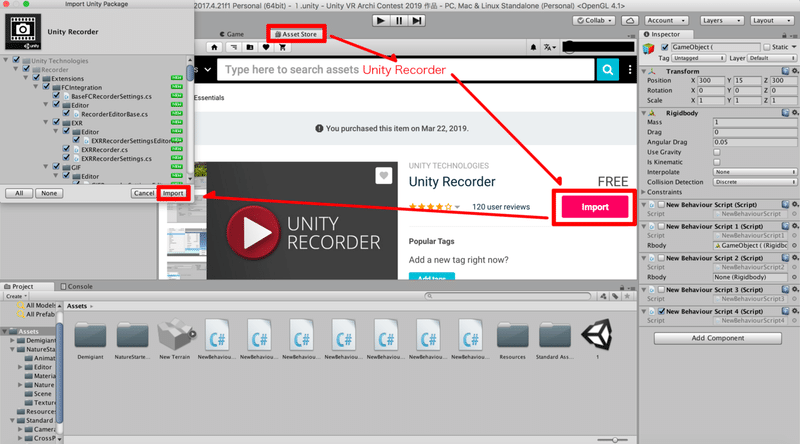
Task: Select the Unity scene asset named 1
Action: 597,339
